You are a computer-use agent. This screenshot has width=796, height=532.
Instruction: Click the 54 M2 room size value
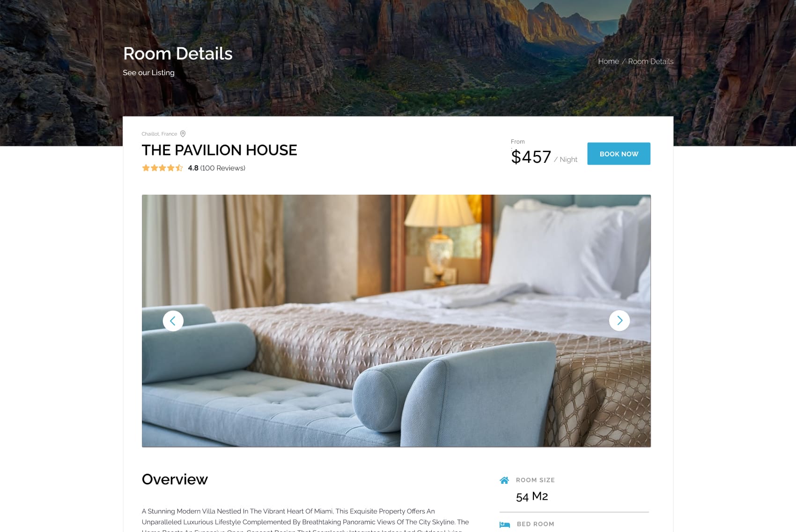pos(532,496)
